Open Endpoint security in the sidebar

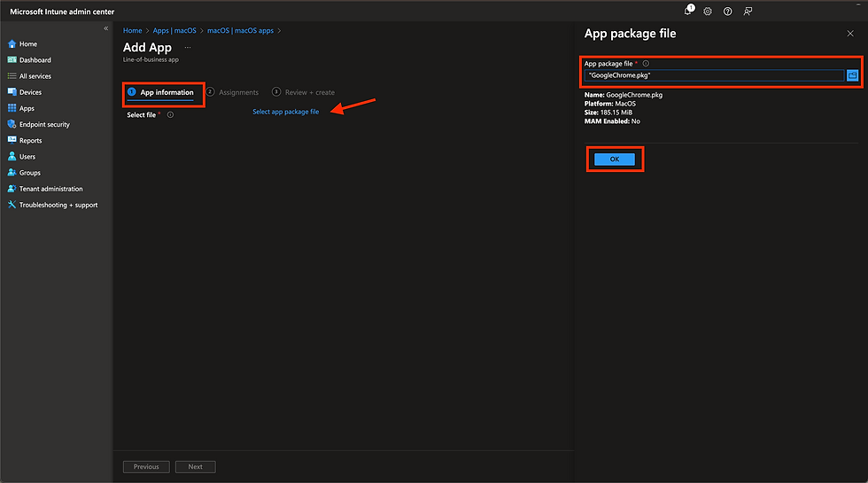coord(44,124)
